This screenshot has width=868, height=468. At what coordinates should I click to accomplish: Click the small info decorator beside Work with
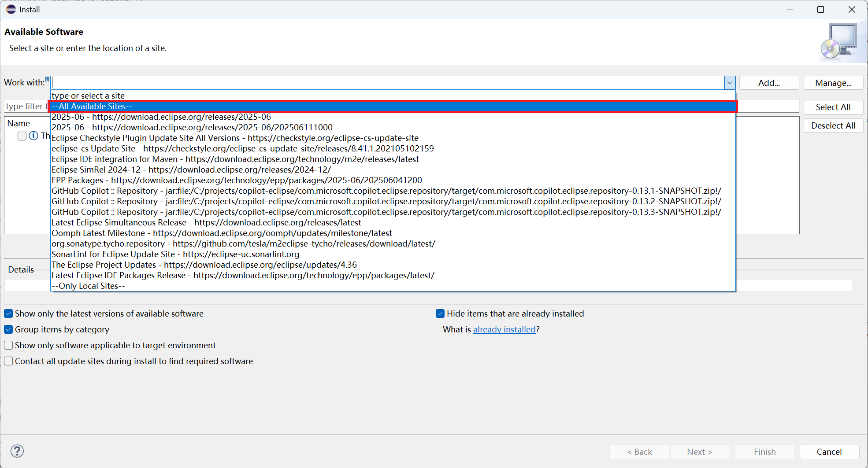click(47, 79)
